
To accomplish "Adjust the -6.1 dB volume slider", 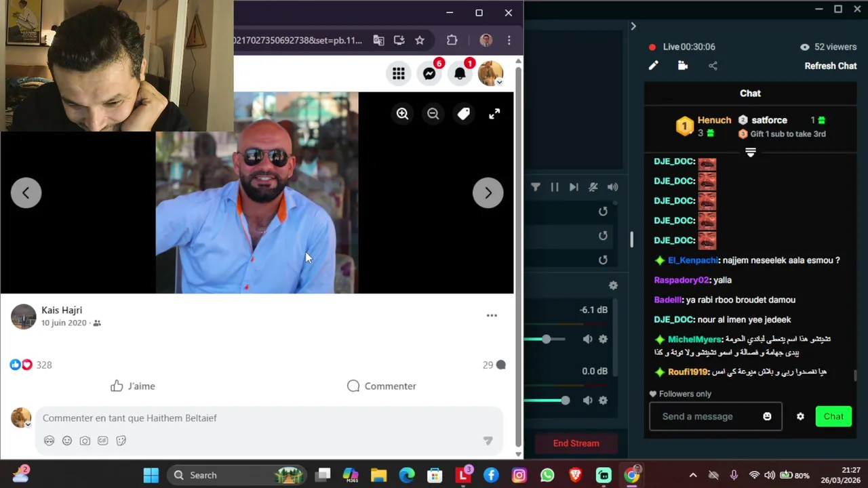I will pyautogui.click(x=547, y=339).
